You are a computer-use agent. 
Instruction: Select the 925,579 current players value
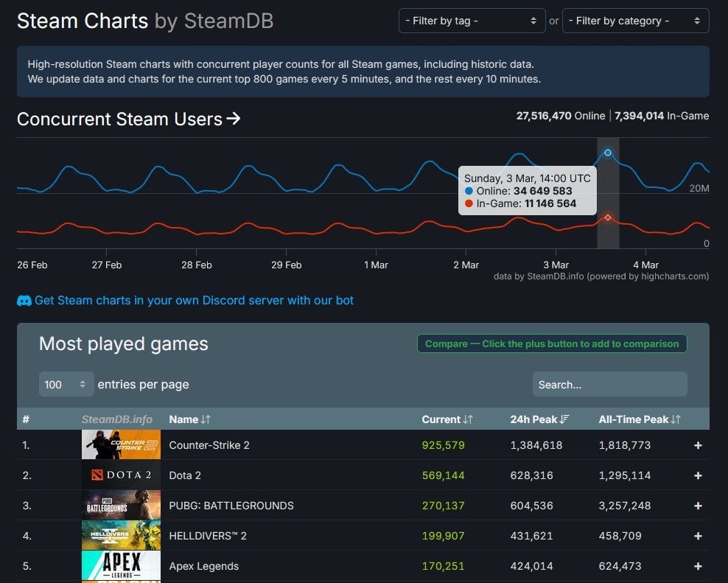tap(443, 445)
